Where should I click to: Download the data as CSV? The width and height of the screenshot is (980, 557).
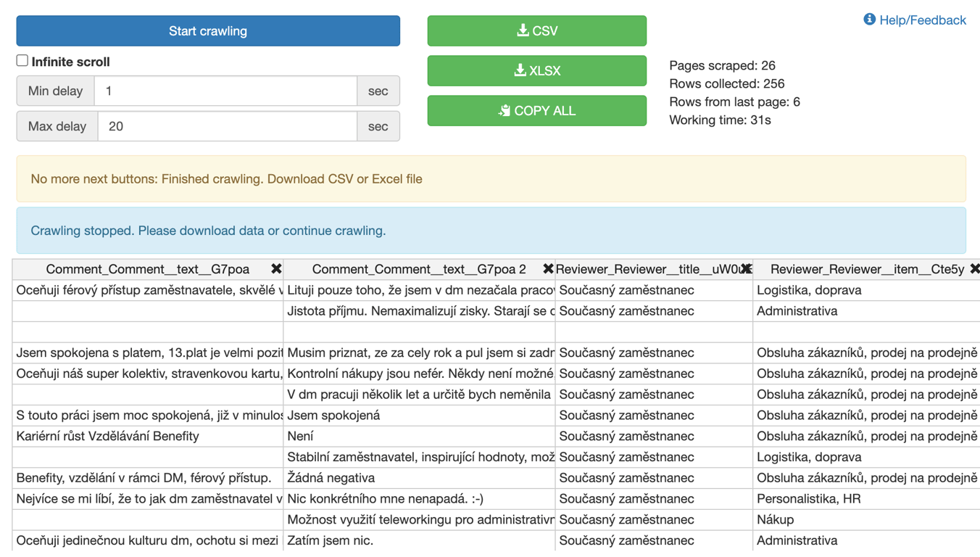click(x=537, y=31)
